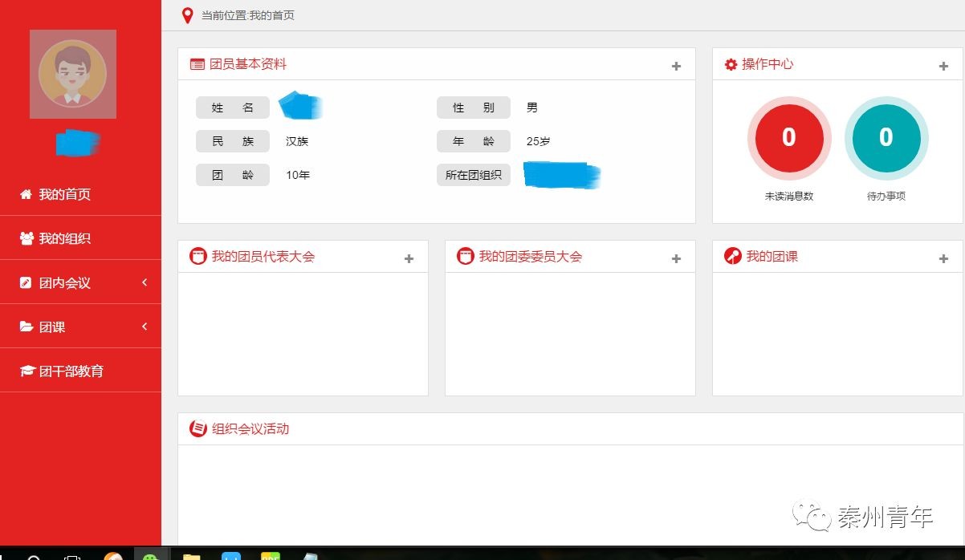Expand 我的团委委员大会 panel plus icon

point(676,258)
